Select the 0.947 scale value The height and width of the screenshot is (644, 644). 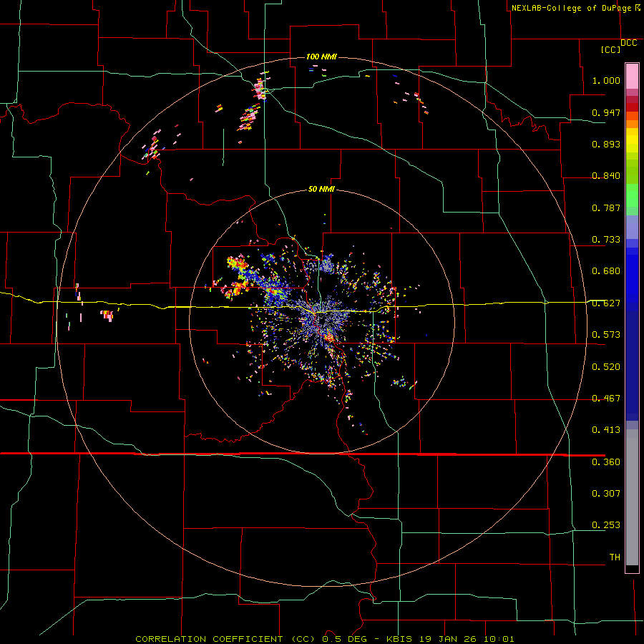606,112
